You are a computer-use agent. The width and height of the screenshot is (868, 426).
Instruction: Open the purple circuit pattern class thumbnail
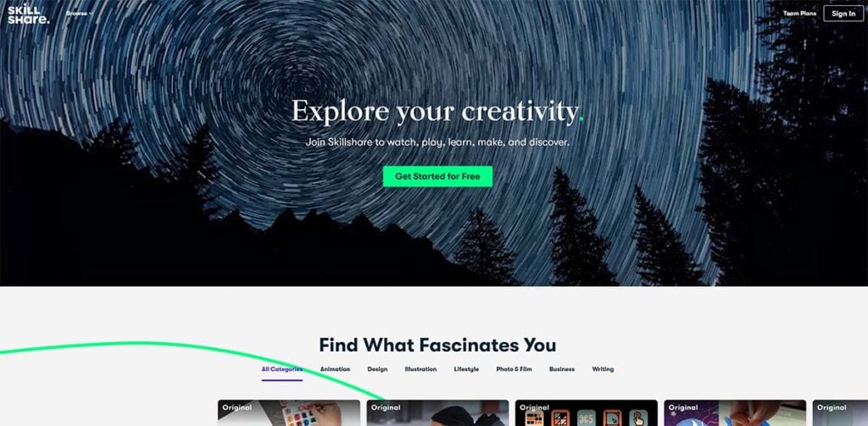735,412
